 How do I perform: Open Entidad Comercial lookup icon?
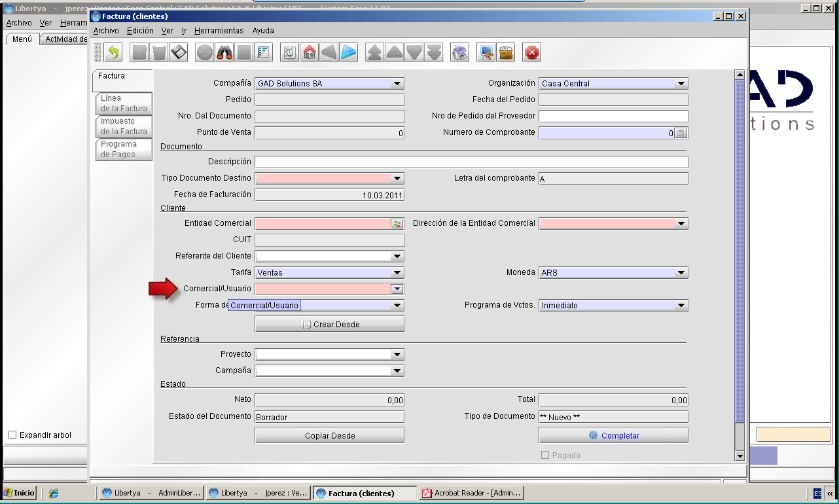pyautogui.click(x=397, y=224)
